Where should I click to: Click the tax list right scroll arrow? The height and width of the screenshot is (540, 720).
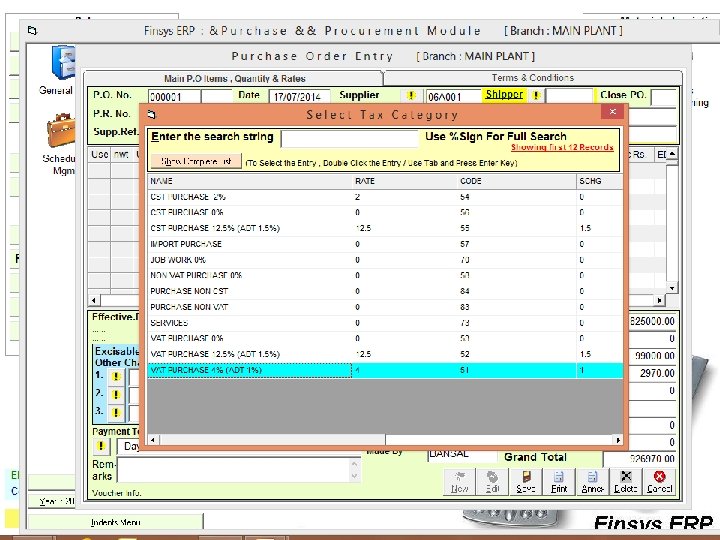click(618, 440)
